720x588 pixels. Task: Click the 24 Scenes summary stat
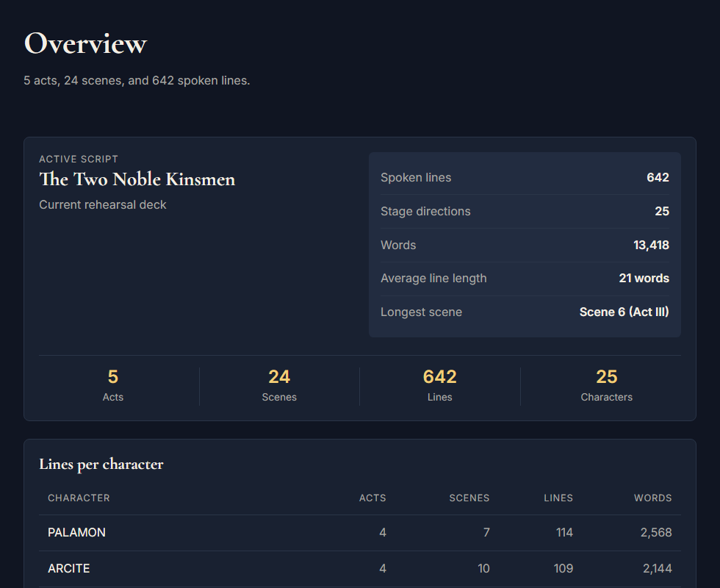point(279,385)
